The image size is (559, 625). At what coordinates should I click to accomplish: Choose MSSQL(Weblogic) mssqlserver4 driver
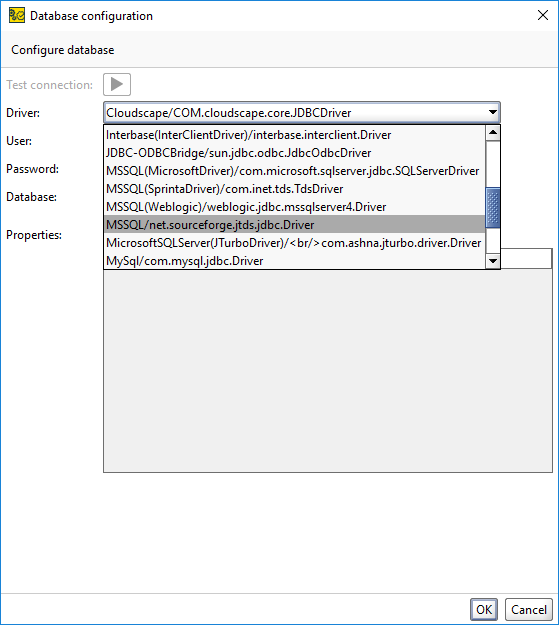click(295, 206)
